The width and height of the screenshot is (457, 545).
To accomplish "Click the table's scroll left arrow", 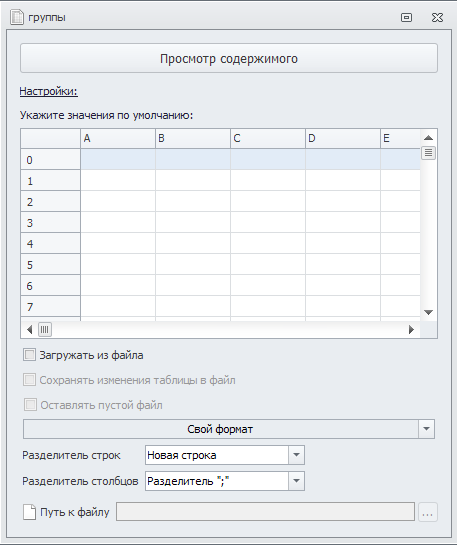I will coord(30,329).
